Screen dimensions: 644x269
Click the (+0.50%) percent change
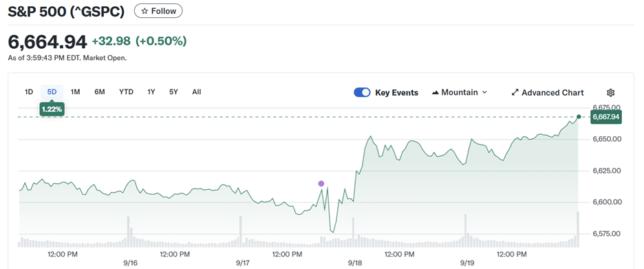pyautogui.click(x=161, y=41)
